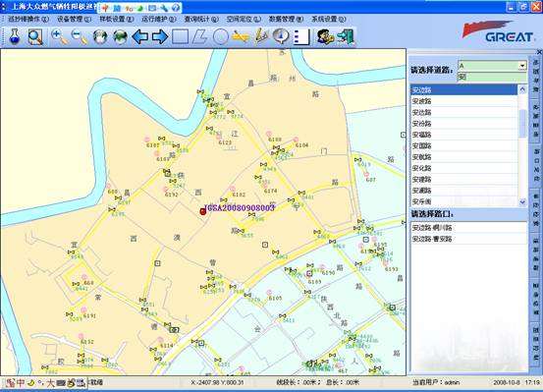Click the current user admin status text
The image size is (543, 392).
click(436, 382)
